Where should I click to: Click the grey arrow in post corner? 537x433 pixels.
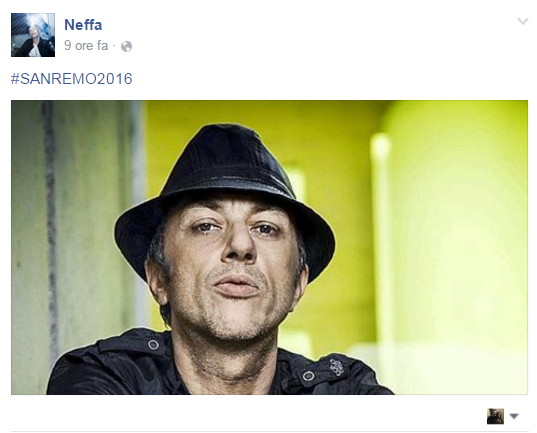point(523,22)
